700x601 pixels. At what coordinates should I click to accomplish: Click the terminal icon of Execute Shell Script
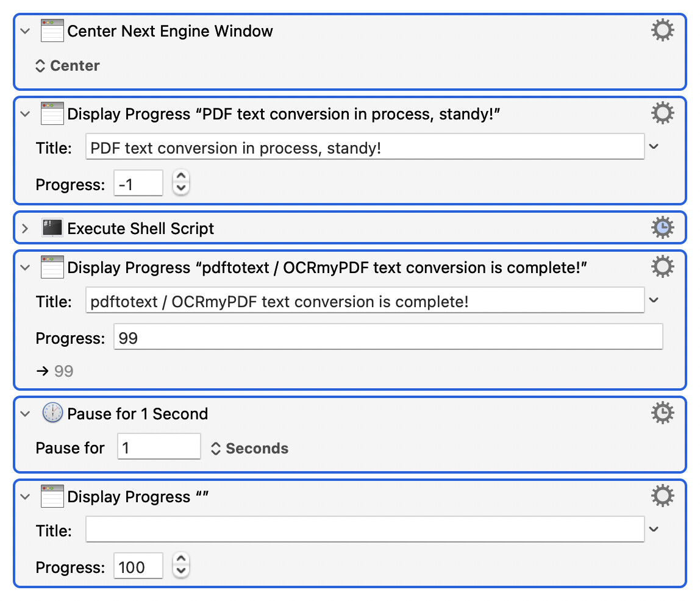[52, 229]
